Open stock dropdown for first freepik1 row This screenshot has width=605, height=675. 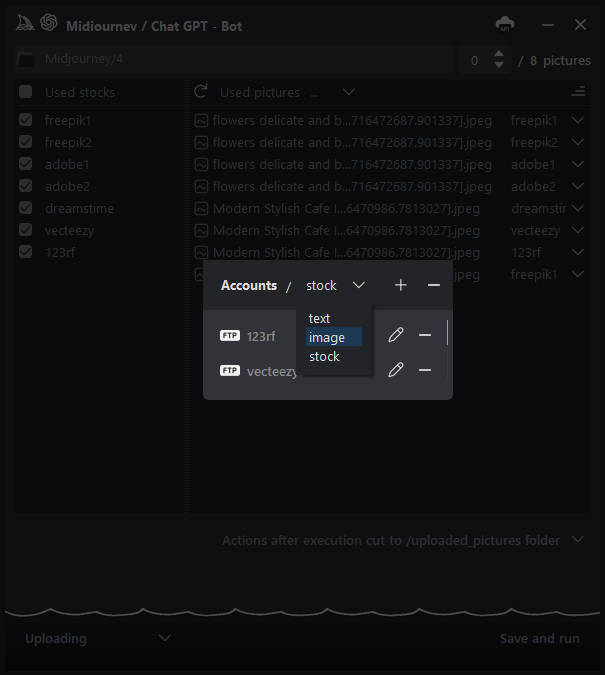[x=578, y=120]
